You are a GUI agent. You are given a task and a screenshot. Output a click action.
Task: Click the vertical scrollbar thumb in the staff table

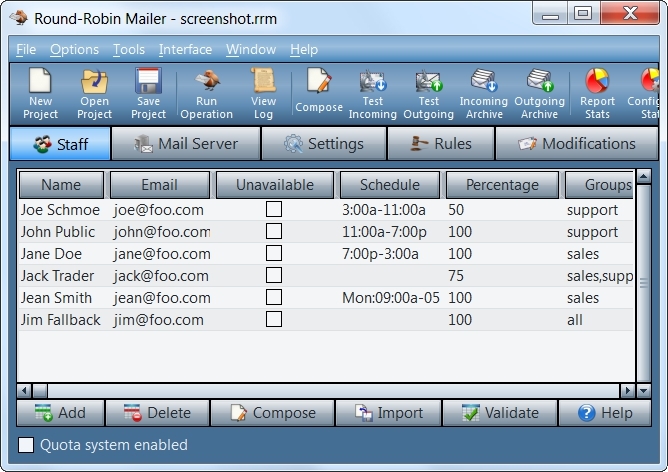(x=643, y=283)
